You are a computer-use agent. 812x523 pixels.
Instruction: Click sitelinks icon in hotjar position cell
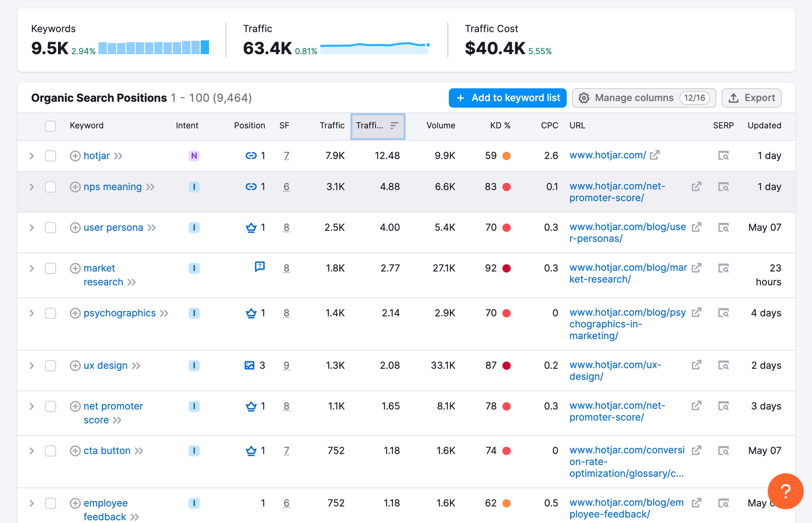click(x=251, y=156)
